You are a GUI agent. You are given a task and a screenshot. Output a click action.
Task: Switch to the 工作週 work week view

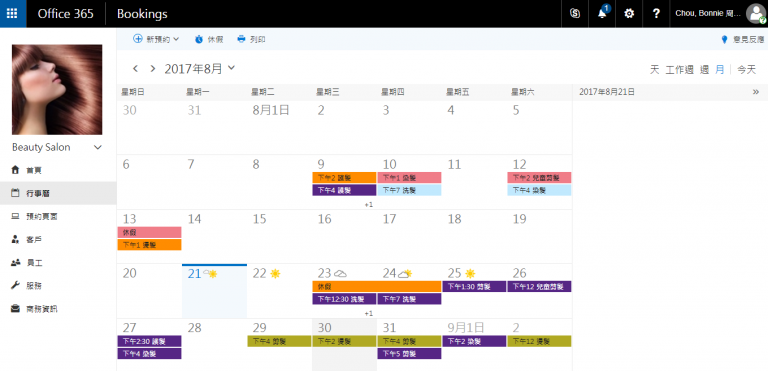(679, 70)
